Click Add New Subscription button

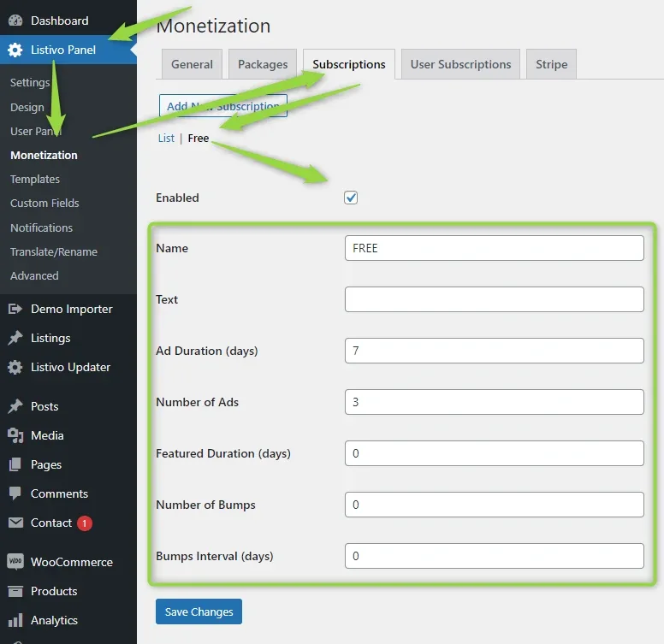pyautogui.click(x=223, y=106)
